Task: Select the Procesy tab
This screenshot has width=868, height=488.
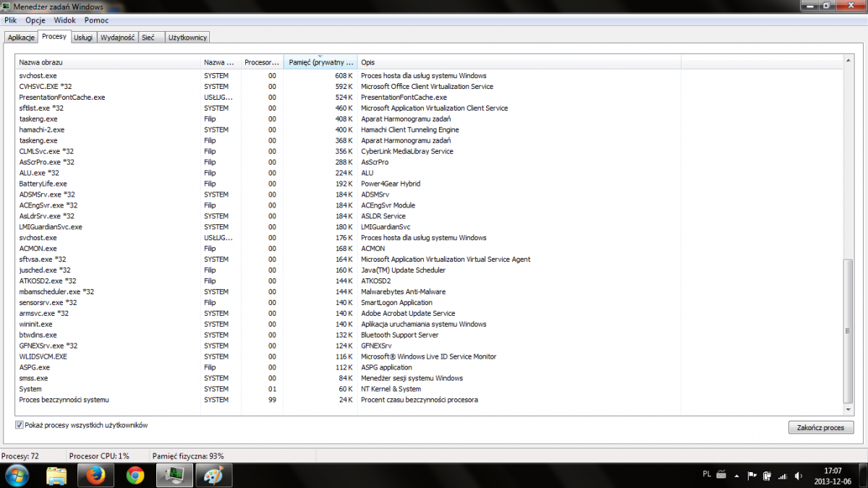Action: pyautogui.click(x=54, y=36)
